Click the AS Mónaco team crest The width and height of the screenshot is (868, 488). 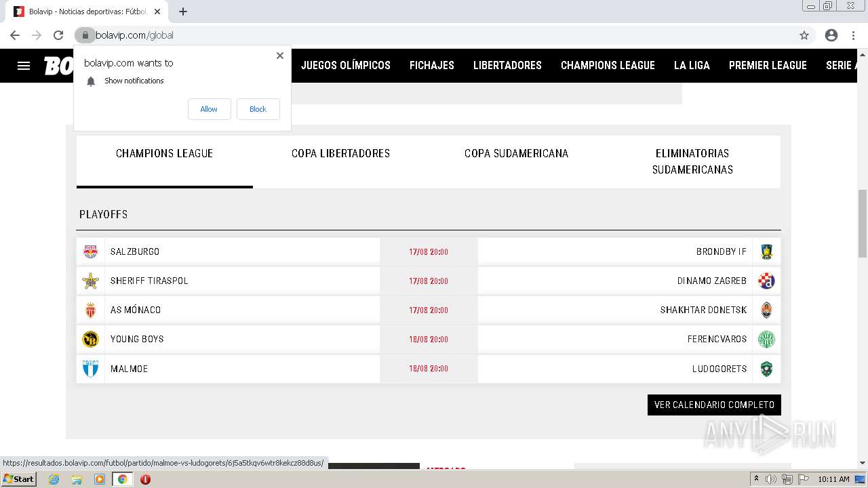click(90, 310)
